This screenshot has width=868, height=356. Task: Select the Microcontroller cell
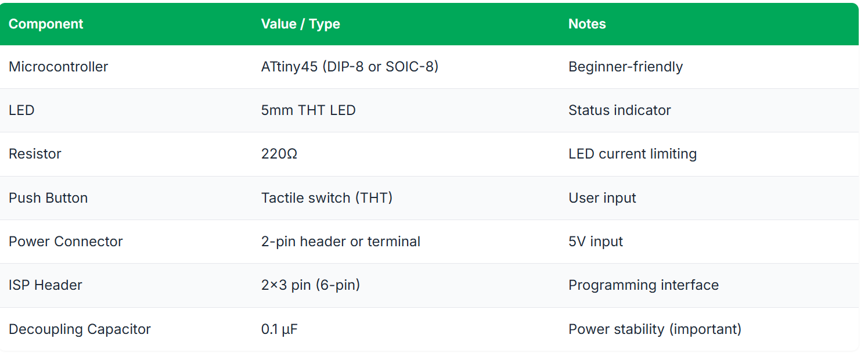pos(58,67)
